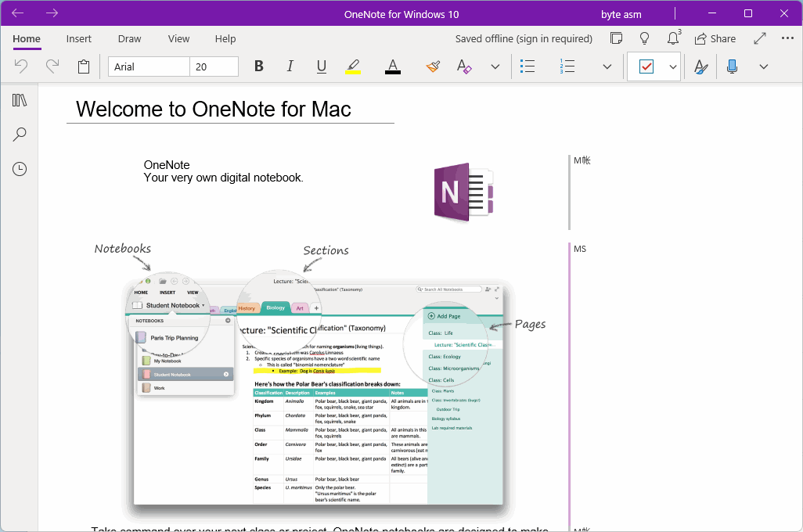Screen dimensions: 803x532
Task: Open the notifications bell
Action: click(x=673, y=38)
